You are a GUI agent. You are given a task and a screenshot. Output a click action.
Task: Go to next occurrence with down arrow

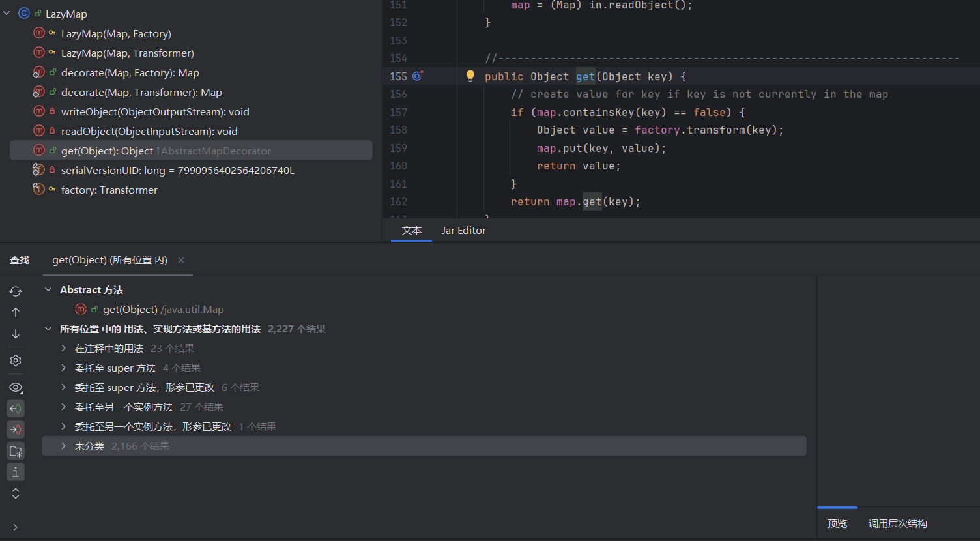tap(16, 334)
